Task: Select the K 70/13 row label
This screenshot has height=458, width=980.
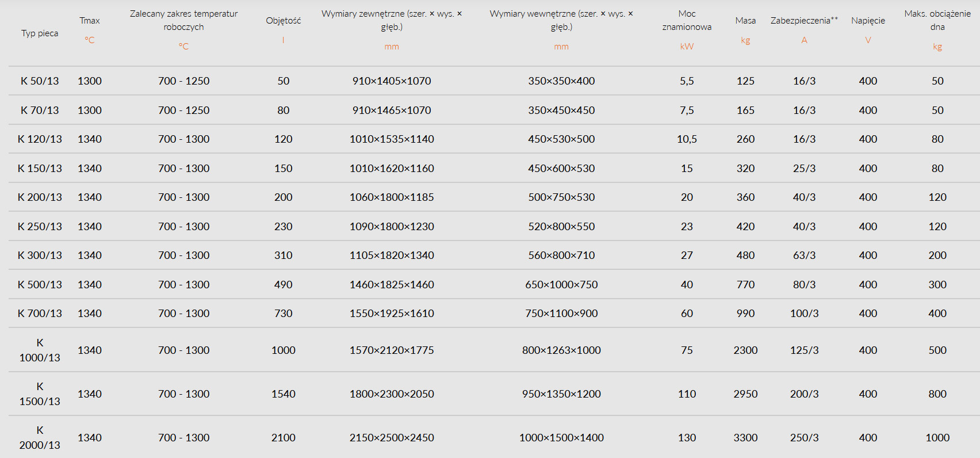Action: [x=40, y=110]
